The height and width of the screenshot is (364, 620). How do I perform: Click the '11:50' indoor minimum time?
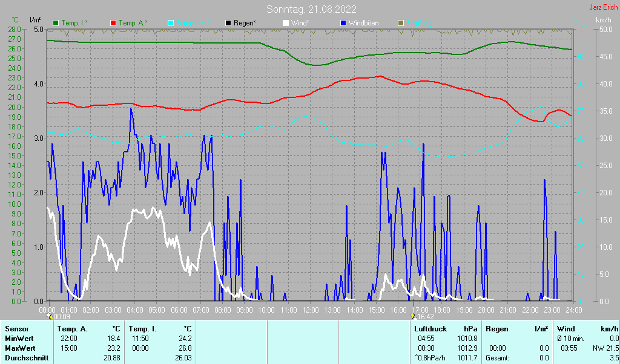(x=140, y=339)
